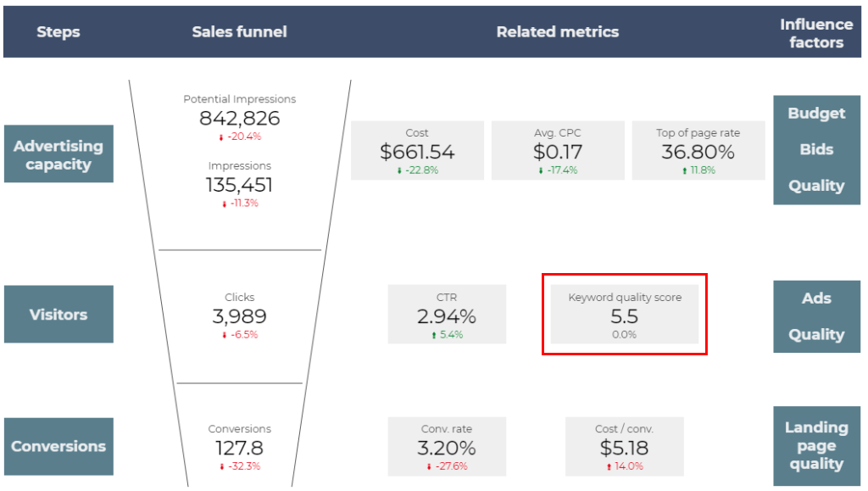Click the green down arrow next to Cost -22.8%

[x=398, y=170]
